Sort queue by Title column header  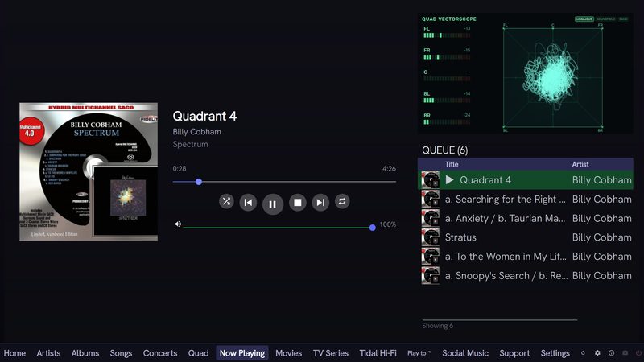point(452,164)
